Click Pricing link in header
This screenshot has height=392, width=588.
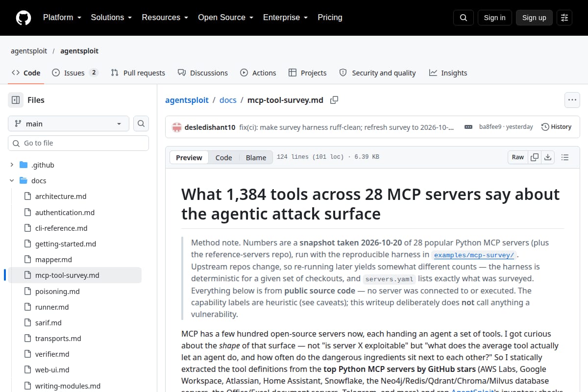pos(330,17)
